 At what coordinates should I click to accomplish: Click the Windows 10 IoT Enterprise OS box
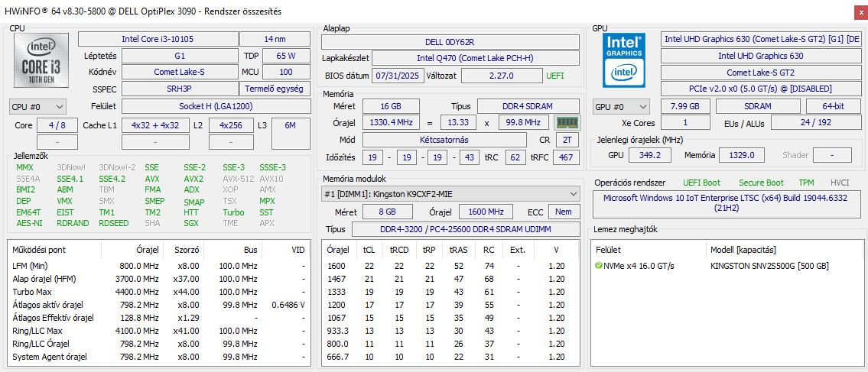[x=727, y=202]
